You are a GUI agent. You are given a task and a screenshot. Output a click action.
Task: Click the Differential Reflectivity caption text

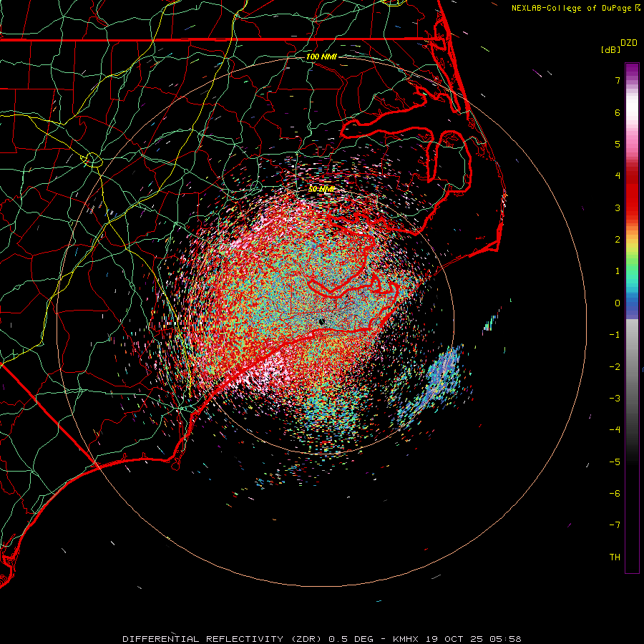(322, 639)
